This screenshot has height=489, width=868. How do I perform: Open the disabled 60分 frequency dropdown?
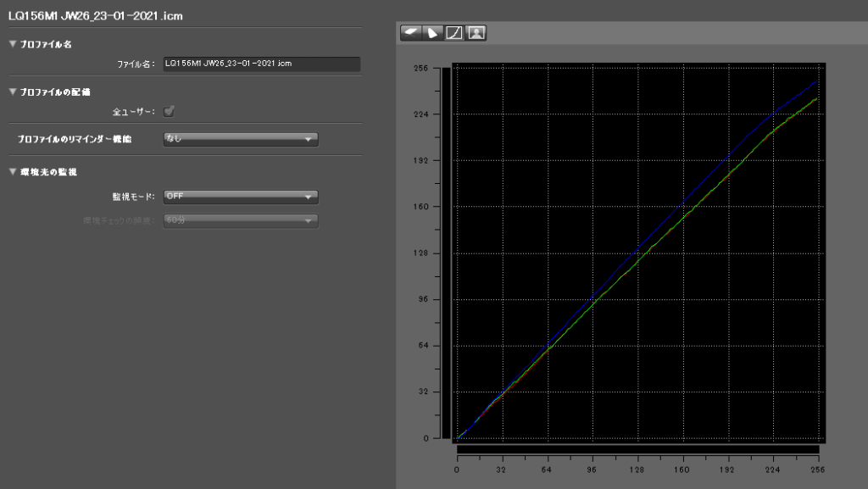point(241,220)
